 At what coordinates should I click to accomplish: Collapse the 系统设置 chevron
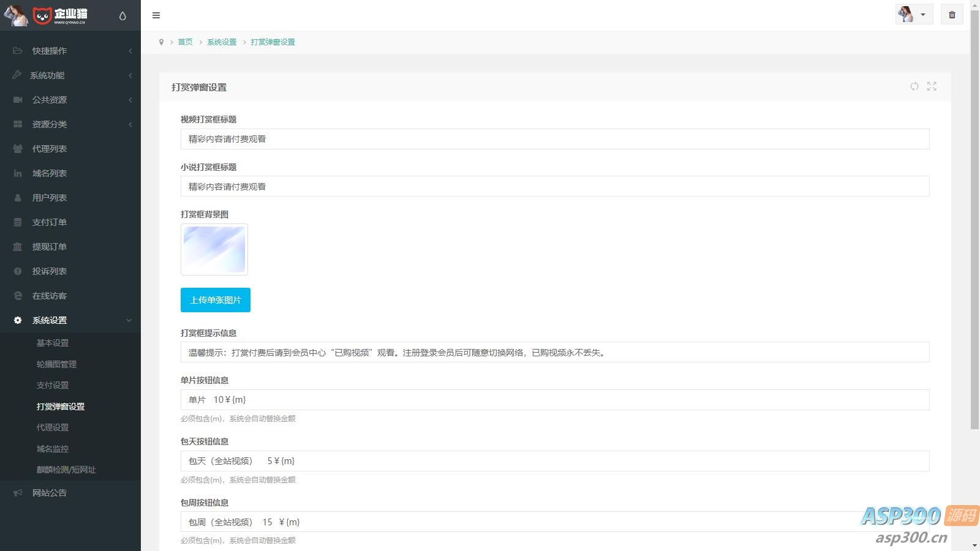coord(129,320)
